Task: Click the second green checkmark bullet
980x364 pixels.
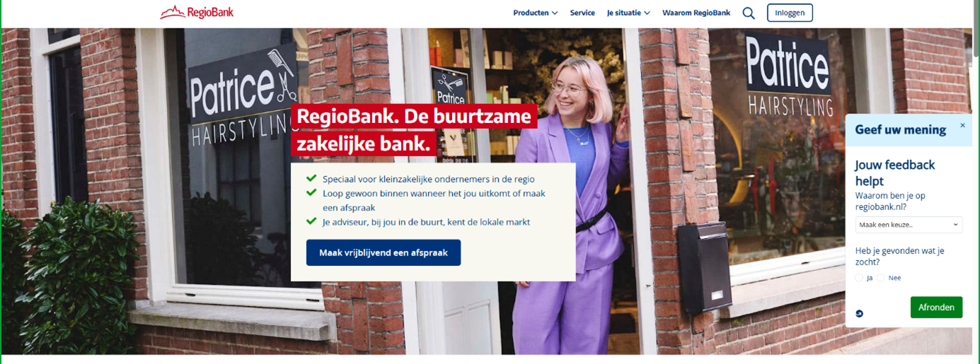Action: point(311,192)
